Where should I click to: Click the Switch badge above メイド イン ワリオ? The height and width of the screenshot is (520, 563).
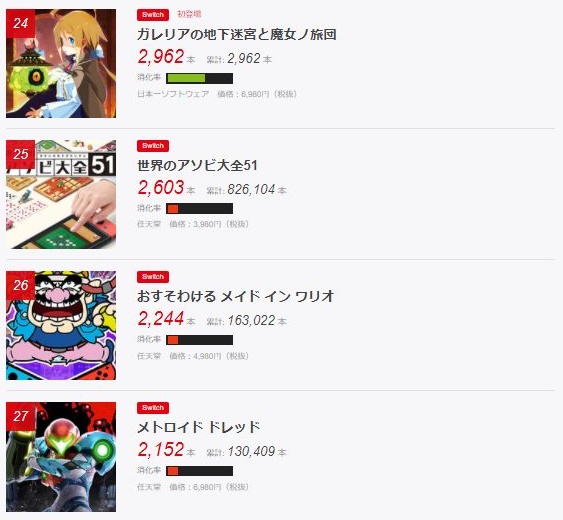153,277
